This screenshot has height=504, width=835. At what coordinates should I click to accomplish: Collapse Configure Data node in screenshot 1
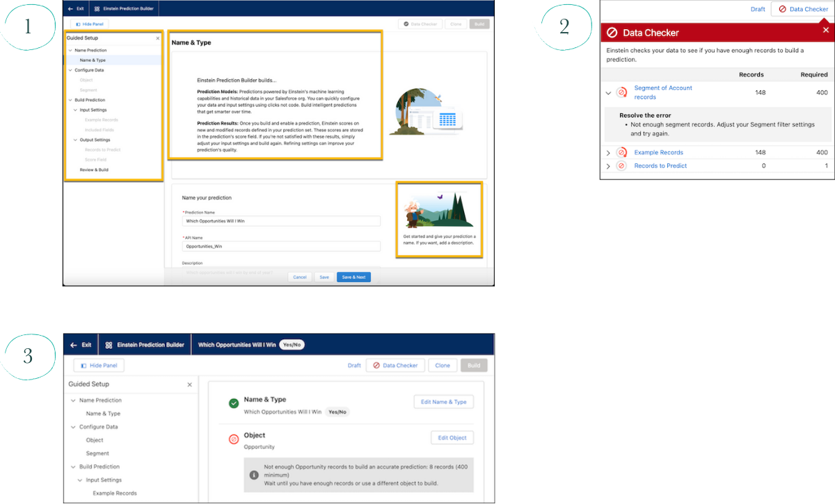click(70, 70)
